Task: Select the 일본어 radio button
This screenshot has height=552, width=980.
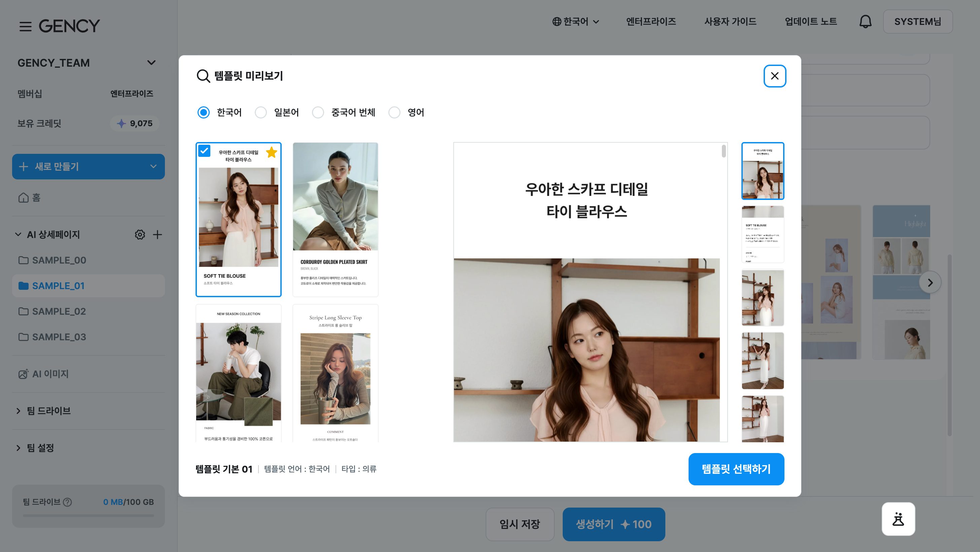Action: tap(260, 113)
